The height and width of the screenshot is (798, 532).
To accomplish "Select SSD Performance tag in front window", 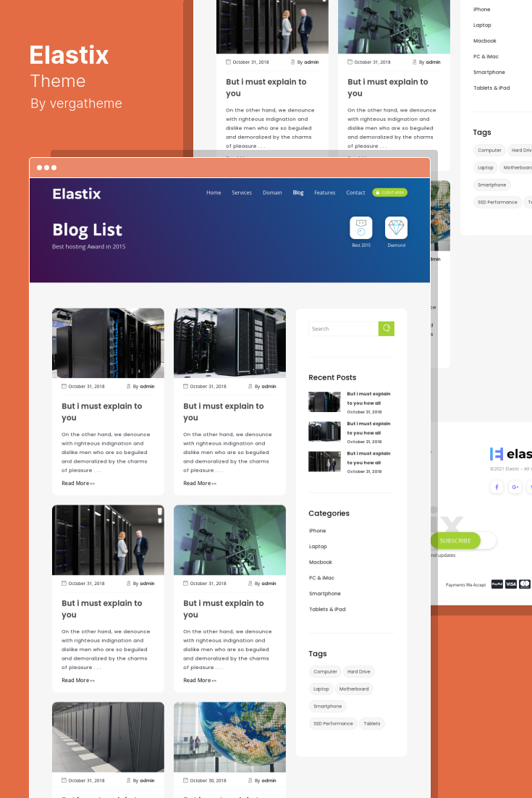I will tap(333, 723).
